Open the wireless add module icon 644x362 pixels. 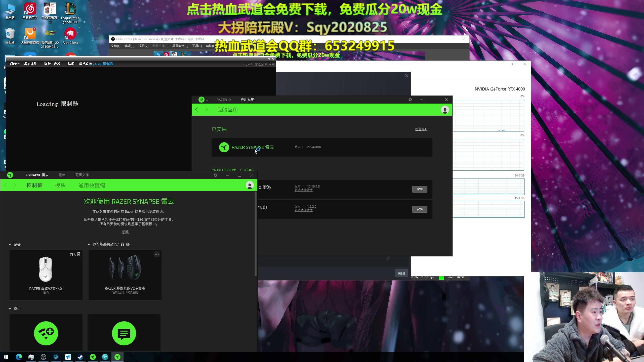pyautogui.click(x=46, y=333)
